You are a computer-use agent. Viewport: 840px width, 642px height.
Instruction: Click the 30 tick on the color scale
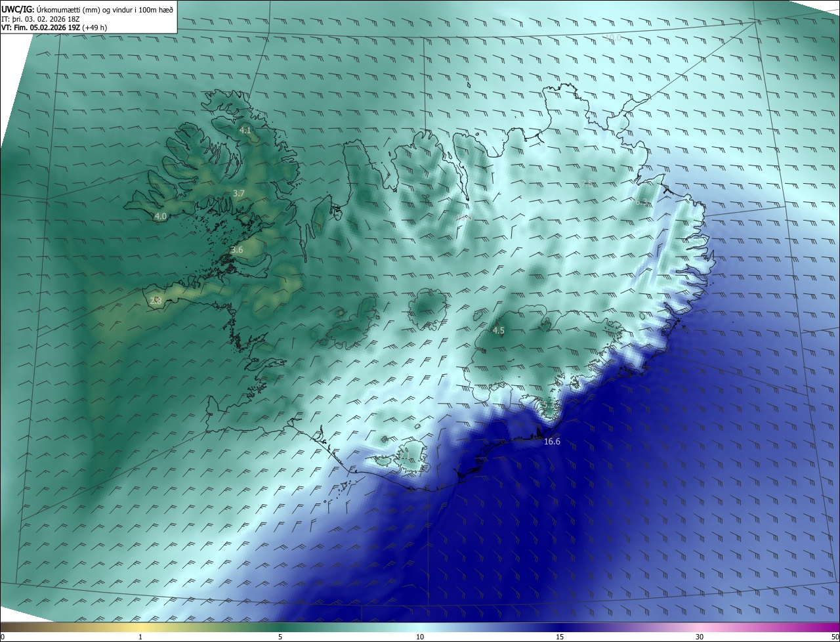pyautogui.click(x=700, y=637)
